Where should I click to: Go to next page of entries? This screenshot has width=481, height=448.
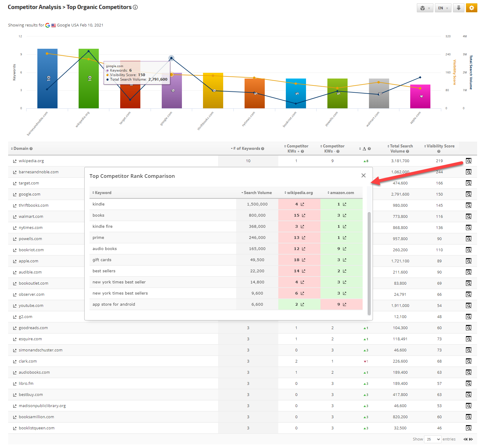point(471,439)
